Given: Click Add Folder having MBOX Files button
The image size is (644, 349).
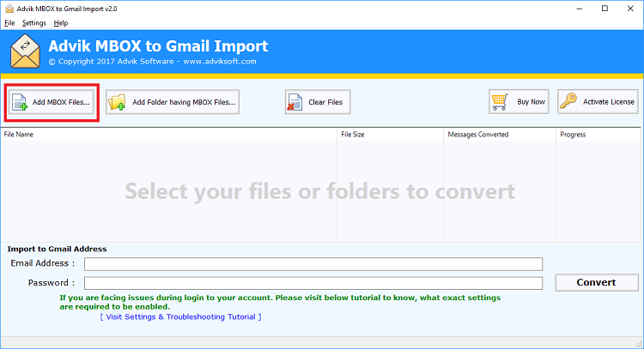Looking at the screenshot, I should pyautogui.click(x=173, y=102).
